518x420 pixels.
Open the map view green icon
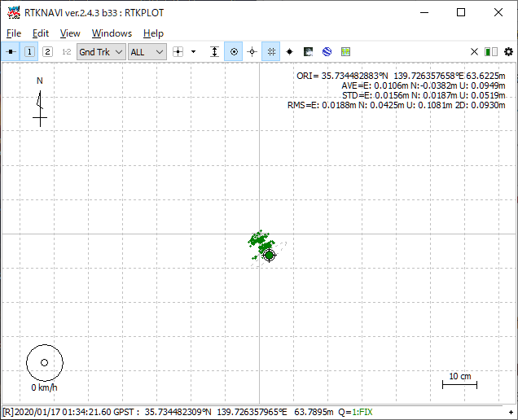point(345,51)
